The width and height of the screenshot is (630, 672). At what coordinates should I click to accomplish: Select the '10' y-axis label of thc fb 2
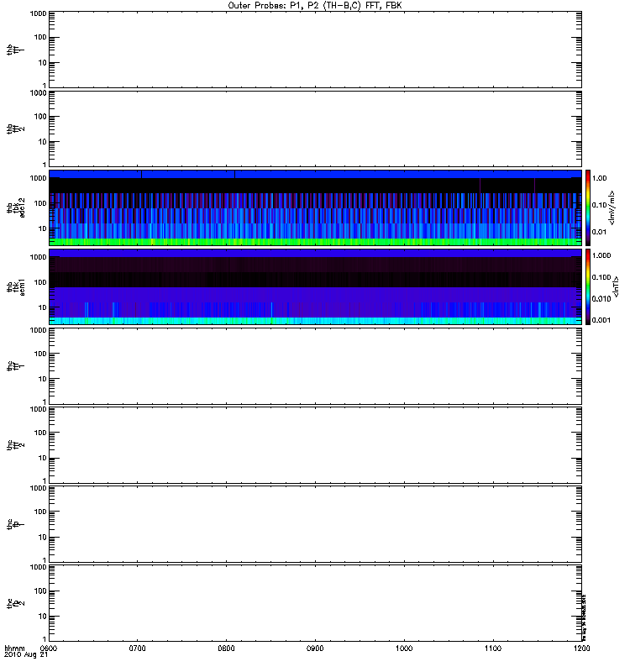tap(42, 617)
